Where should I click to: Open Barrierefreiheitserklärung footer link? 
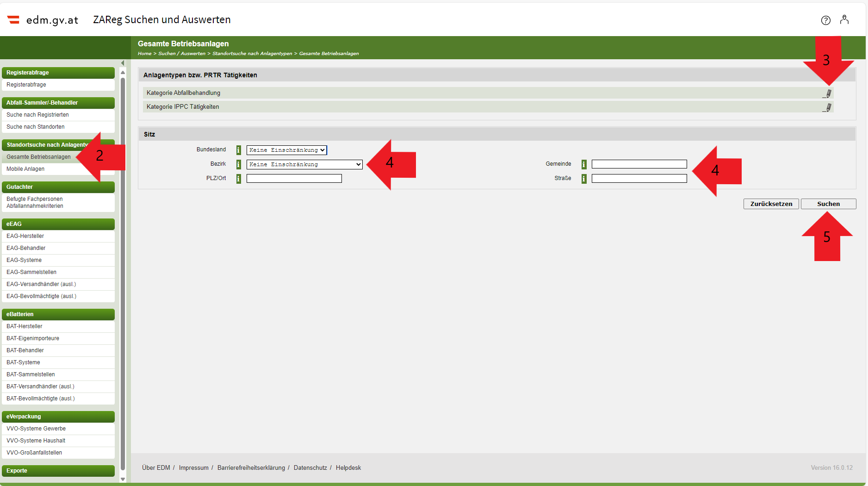[251, 468]
